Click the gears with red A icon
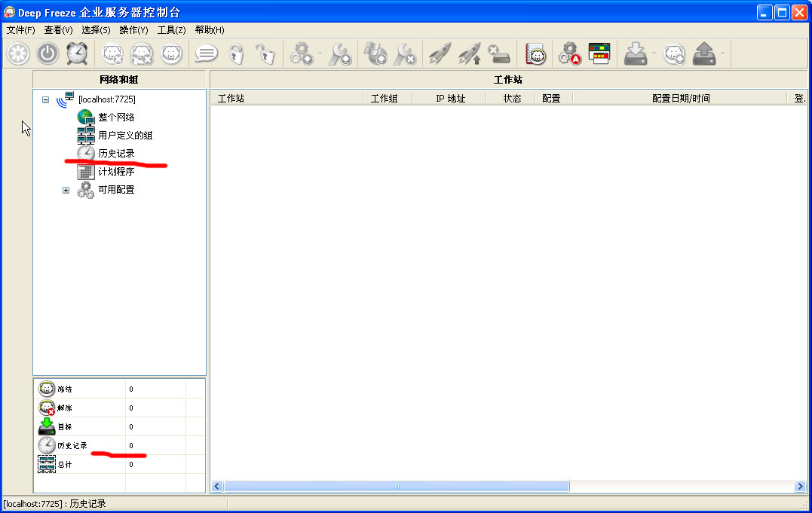This screenshot has height=513, width=812. tap(569, 53)
